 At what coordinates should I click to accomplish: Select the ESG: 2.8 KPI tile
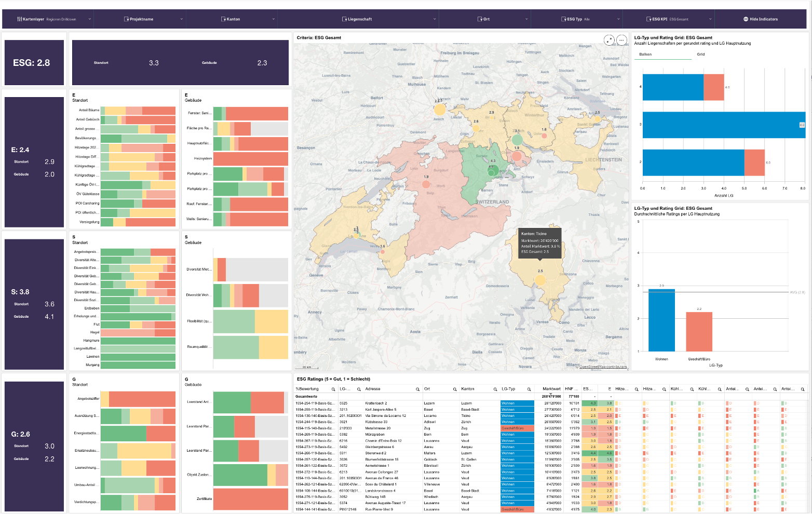pyautogui.click(x=34, y=62)
